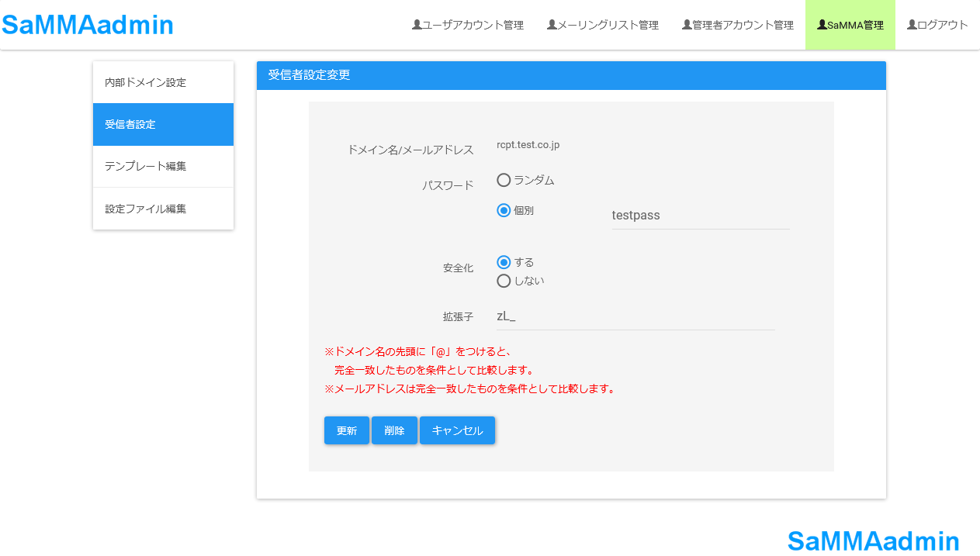This screenshot has height=556, width=980.
Task: Click the 拡張子 input field
Action: tap(635, 316)
